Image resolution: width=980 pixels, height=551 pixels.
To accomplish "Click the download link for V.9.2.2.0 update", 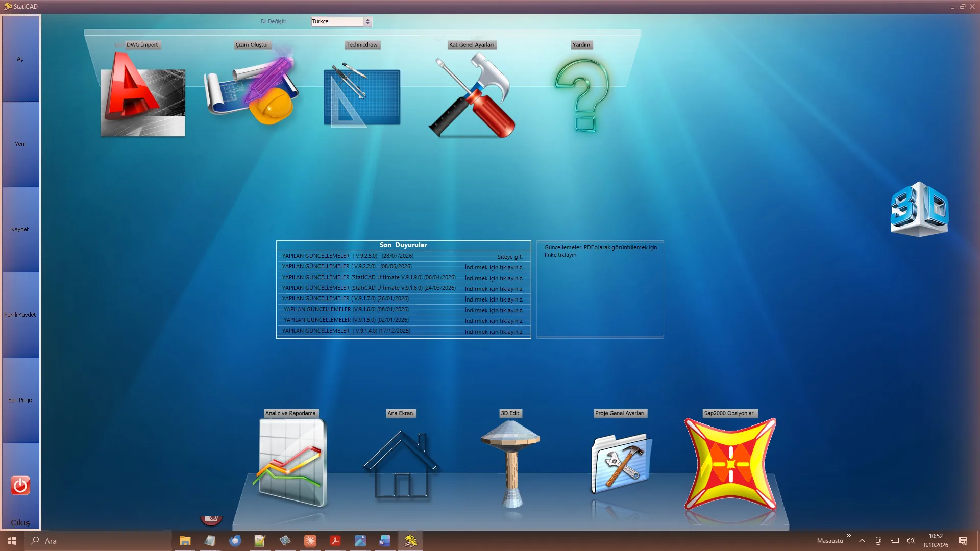I will pyautogui.click(x=494, y=267).
